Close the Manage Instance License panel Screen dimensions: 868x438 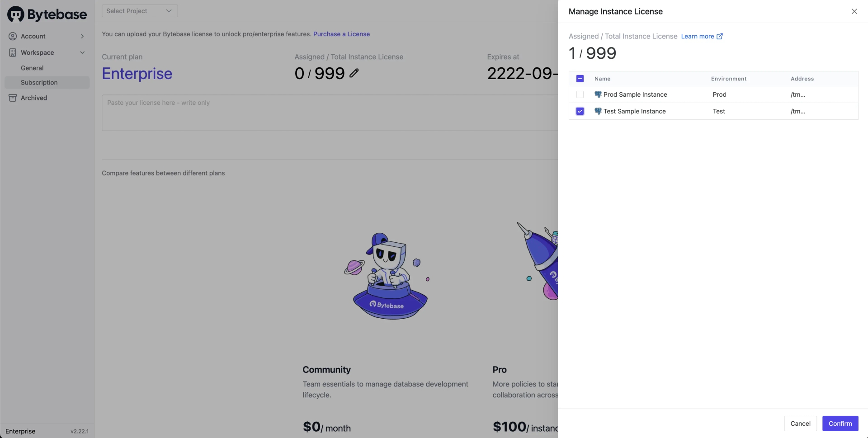point(854,11)
